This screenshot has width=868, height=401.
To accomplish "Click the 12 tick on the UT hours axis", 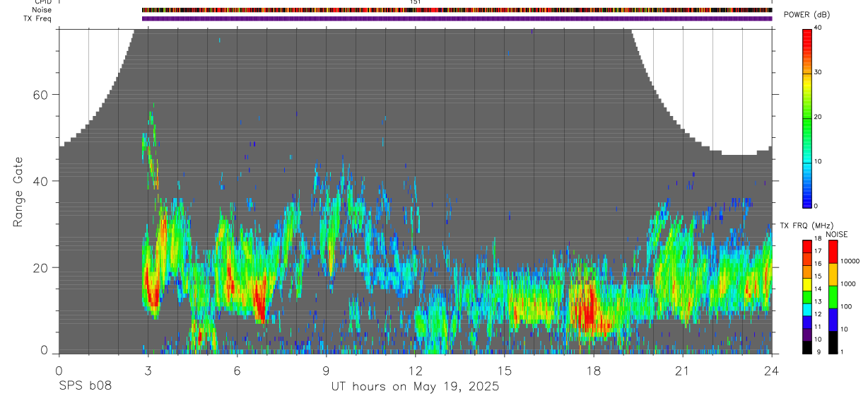I will tap(415, 371).
